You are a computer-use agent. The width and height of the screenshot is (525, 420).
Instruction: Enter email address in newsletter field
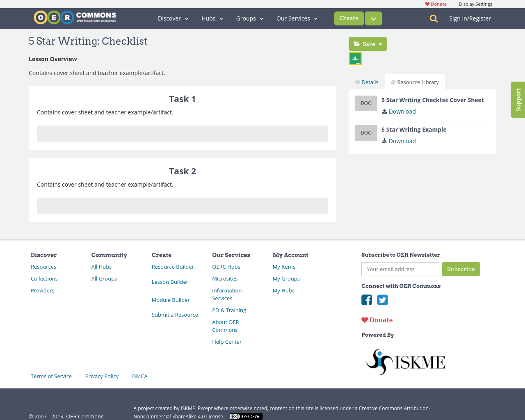click(x=400, y=269)
